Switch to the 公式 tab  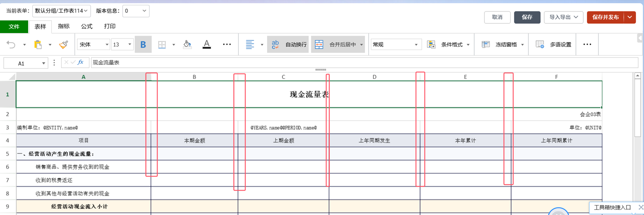point(87,26)
